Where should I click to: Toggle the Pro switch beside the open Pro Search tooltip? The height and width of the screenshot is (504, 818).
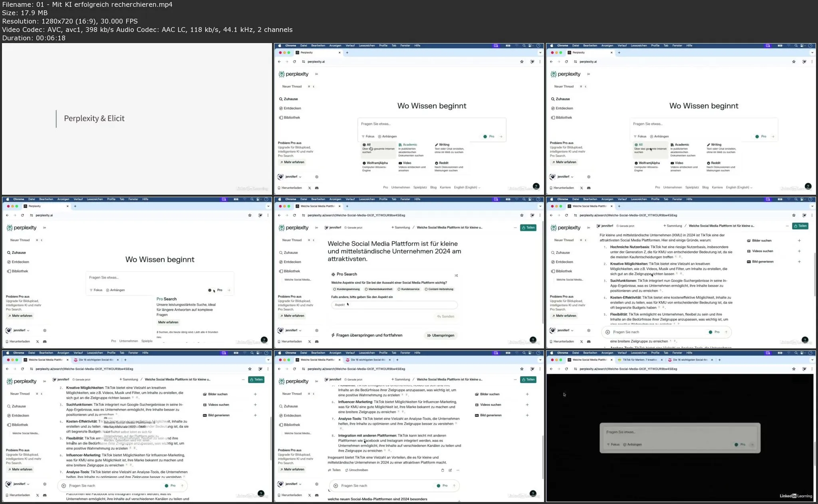pos(211,290)
